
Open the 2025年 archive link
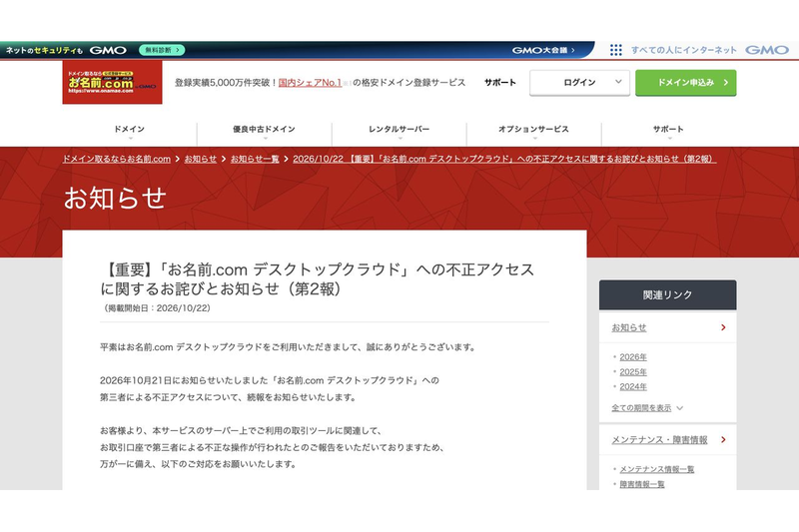click(633, 372)
